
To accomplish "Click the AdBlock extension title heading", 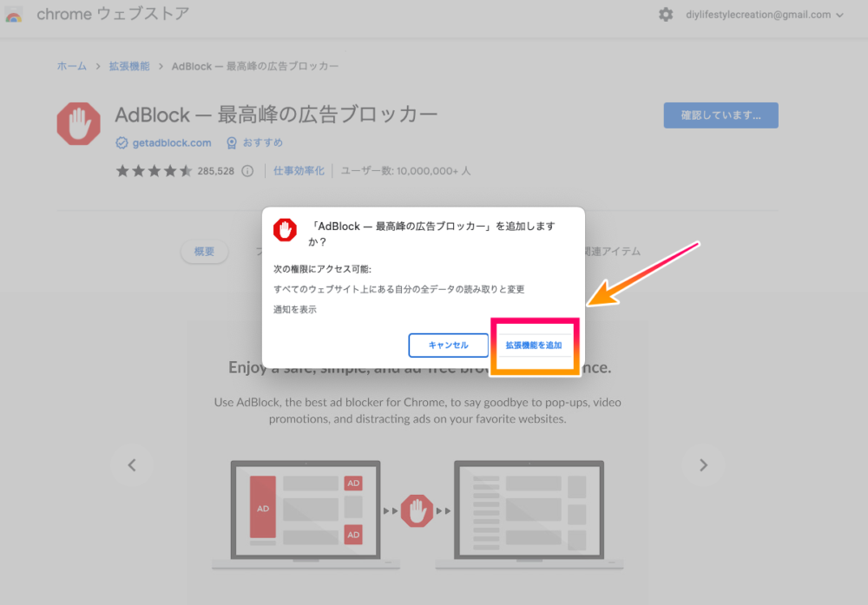I will pos(276,115).
